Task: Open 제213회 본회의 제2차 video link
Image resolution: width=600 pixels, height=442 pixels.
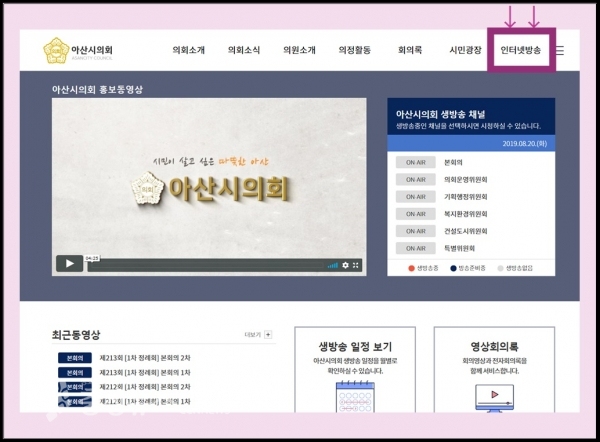Action: (144, 357)
